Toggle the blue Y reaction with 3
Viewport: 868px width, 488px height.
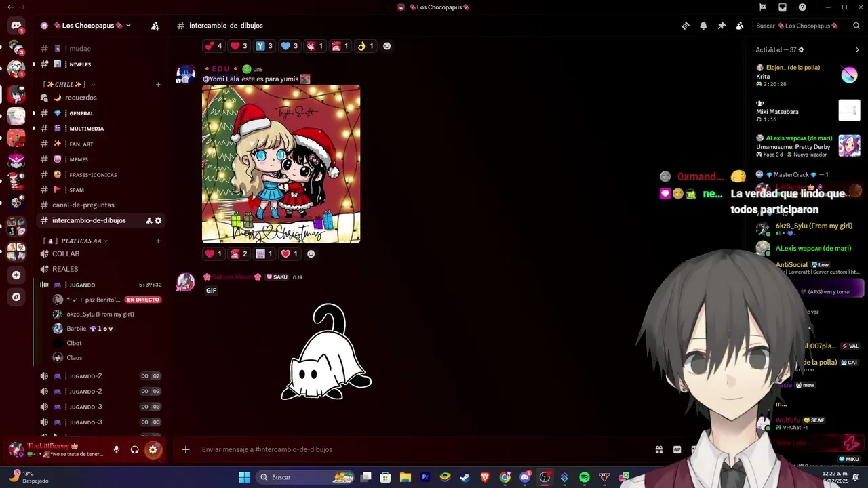[264, 46]
